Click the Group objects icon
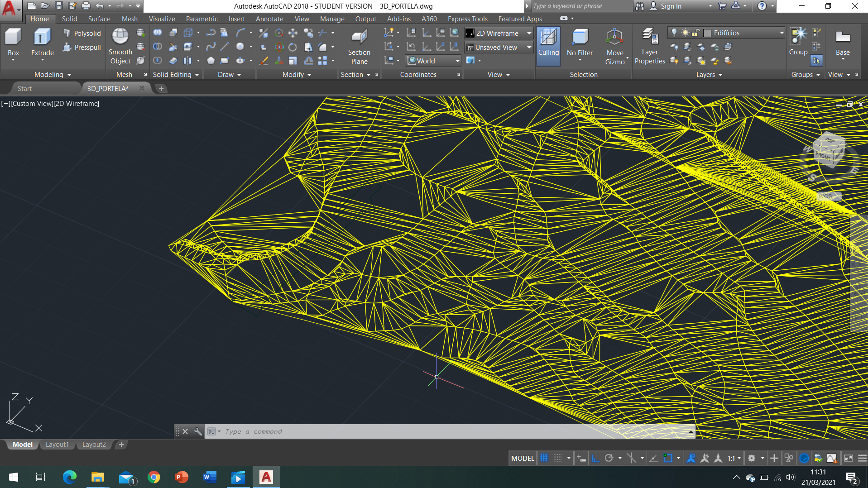The height and width of the screenshot is (488, 868). (798, 42)
